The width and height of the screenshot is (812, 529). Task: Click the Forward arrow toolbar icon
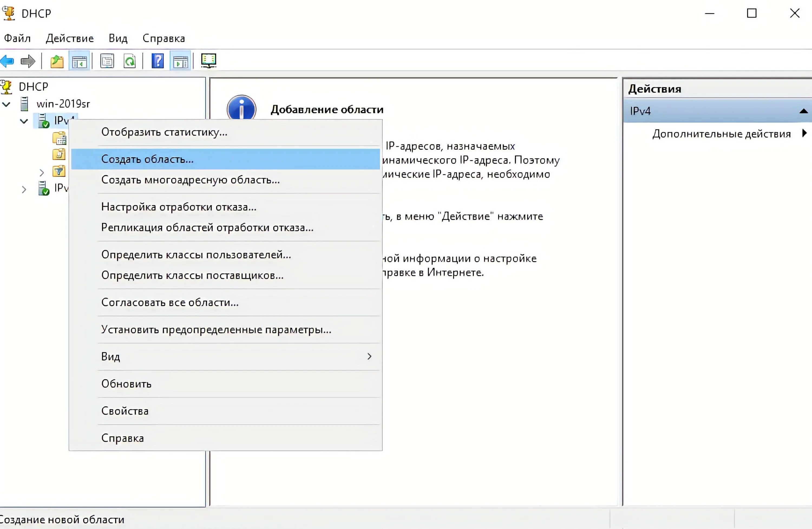[x=28, y=61]
